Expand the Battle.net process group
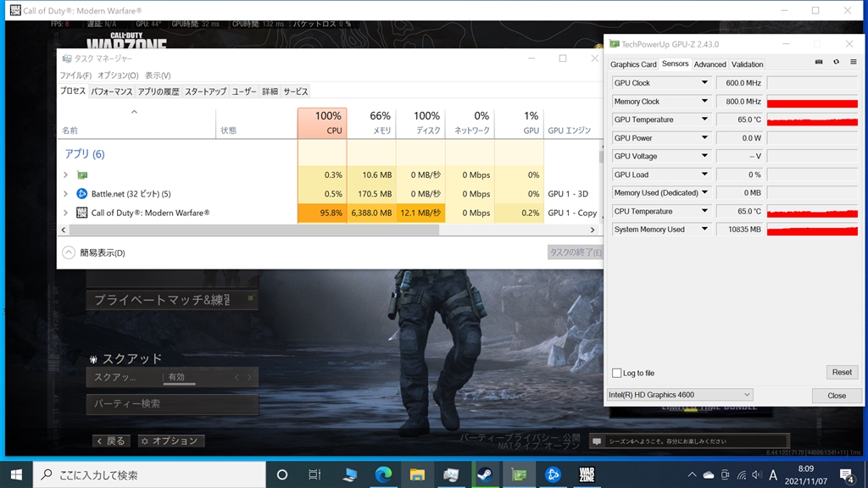Viewport: 868px width, 488px height. [x=65, y=194]
